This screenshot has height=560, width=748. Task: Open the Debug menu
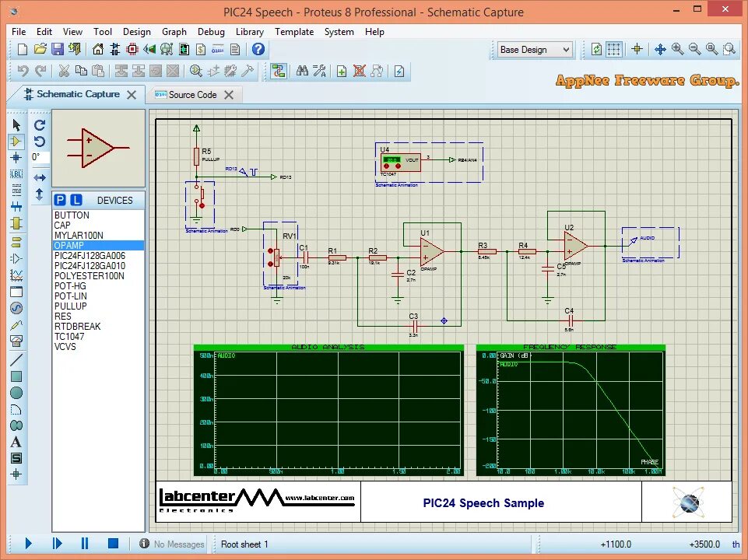pyautogui.click(x=211, y=32)
